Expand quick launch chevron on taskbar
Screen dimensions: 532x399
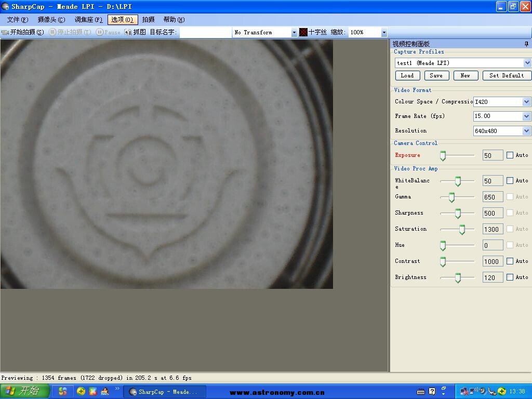point(117,389)
